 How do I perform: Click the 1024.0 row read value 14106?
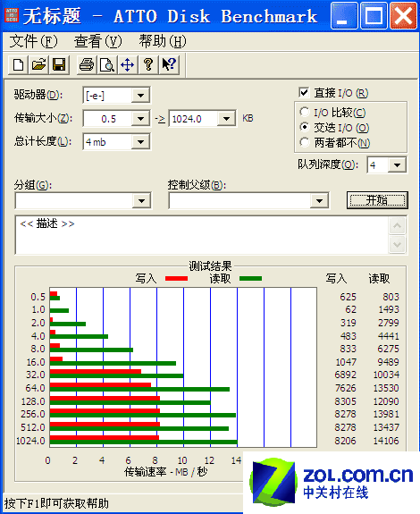(x=386, y=441)
